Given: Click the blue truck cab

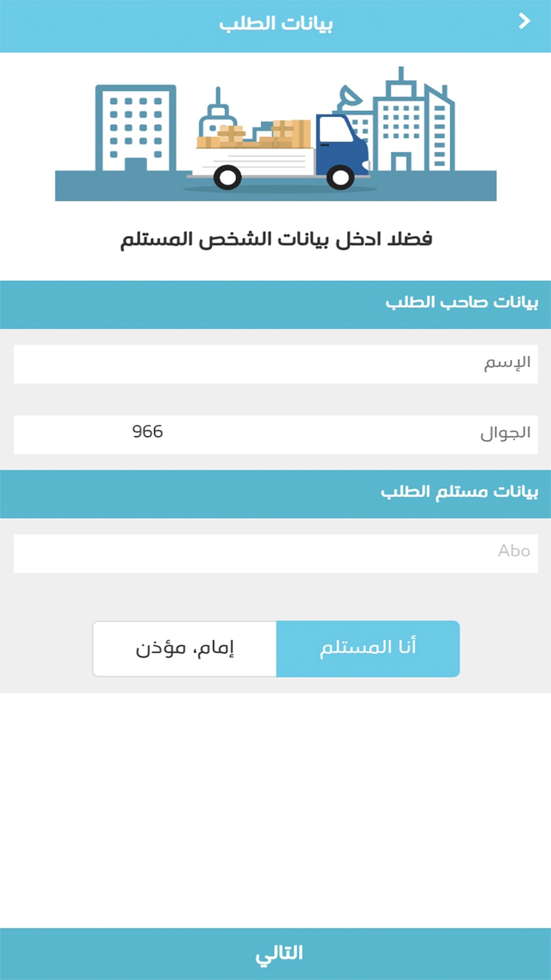Looking at the screenshot, I should pyautogui.click(x=342, y=144).
